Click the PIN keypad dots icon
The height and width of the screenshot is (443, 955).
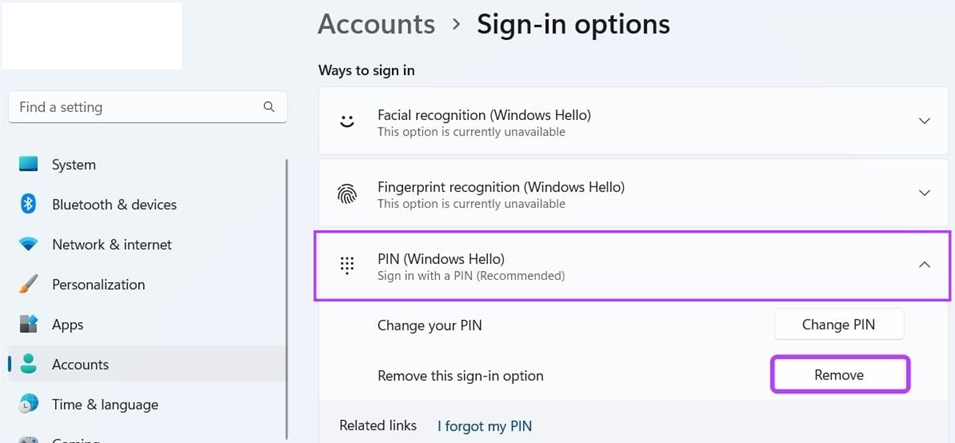click(347, 265)
